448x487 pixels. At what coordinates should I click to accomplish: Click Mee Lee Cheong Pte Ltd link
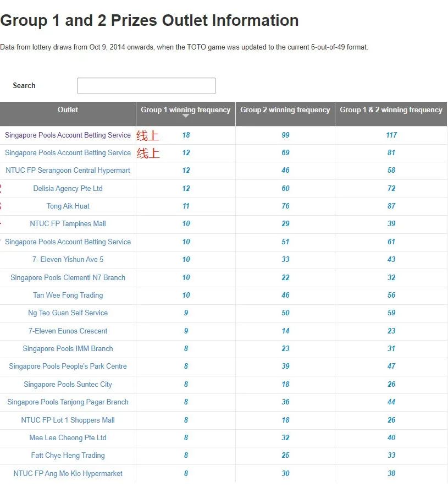[68, 438]
